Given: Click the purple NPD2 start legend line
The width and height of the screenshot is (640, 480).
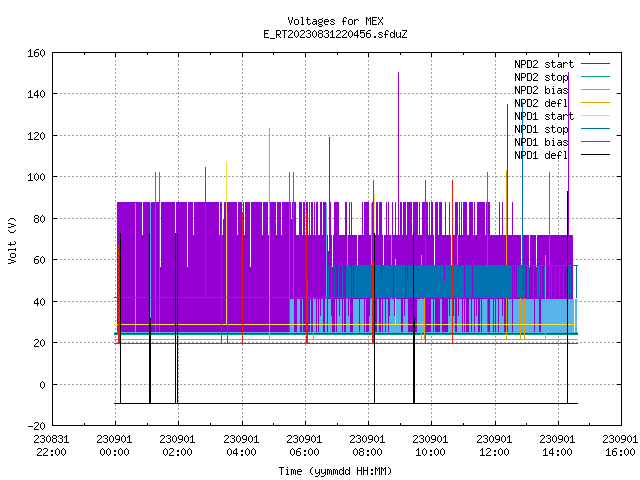Looking at the screenshot, I should pos(595,64).
